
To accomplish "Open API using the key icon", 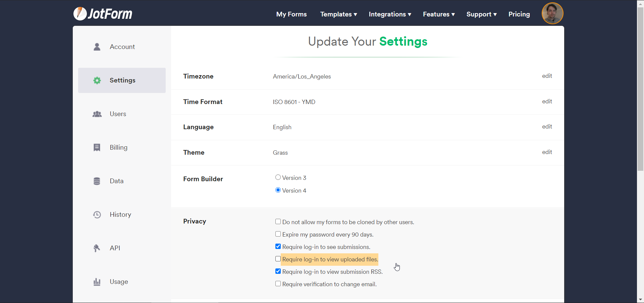I will click(97, 248).
